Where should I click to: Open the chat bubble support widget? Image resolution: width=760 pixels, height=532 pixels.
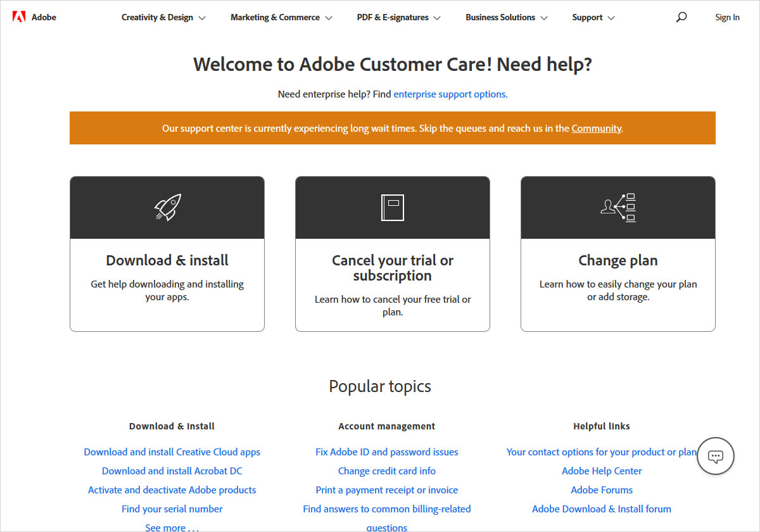click(716, 456)
